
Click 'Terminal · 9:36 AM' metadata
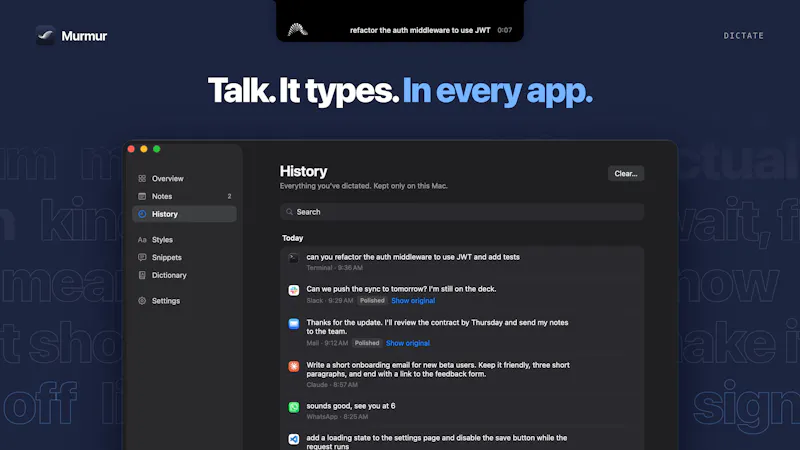click(335, 268)
